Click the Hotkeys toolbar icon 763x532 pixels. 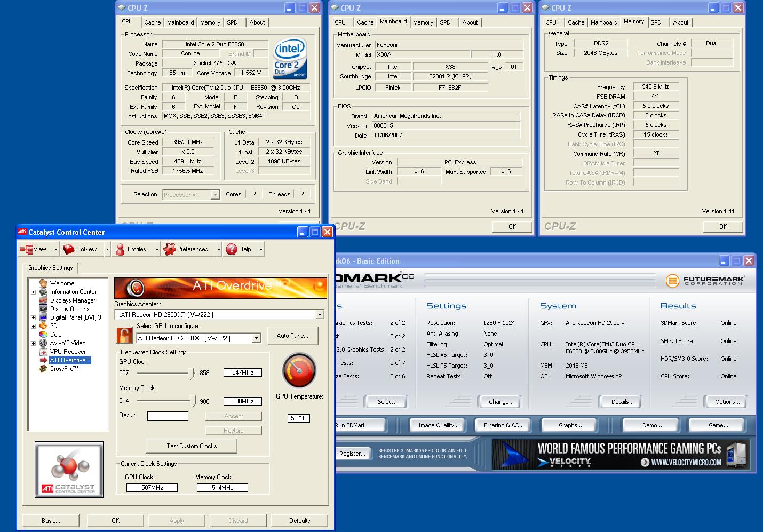[68, 249]
